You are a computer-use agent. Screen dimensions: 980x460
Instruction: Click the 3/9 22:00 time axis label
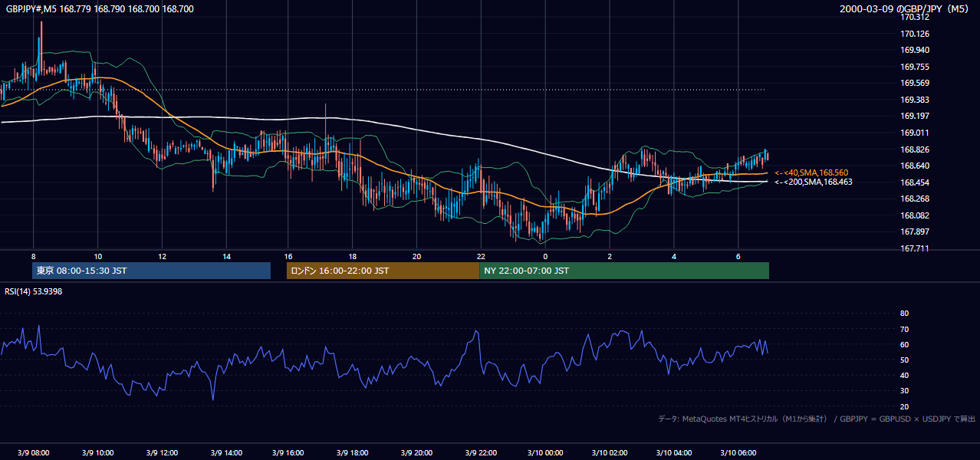point(481,452)
